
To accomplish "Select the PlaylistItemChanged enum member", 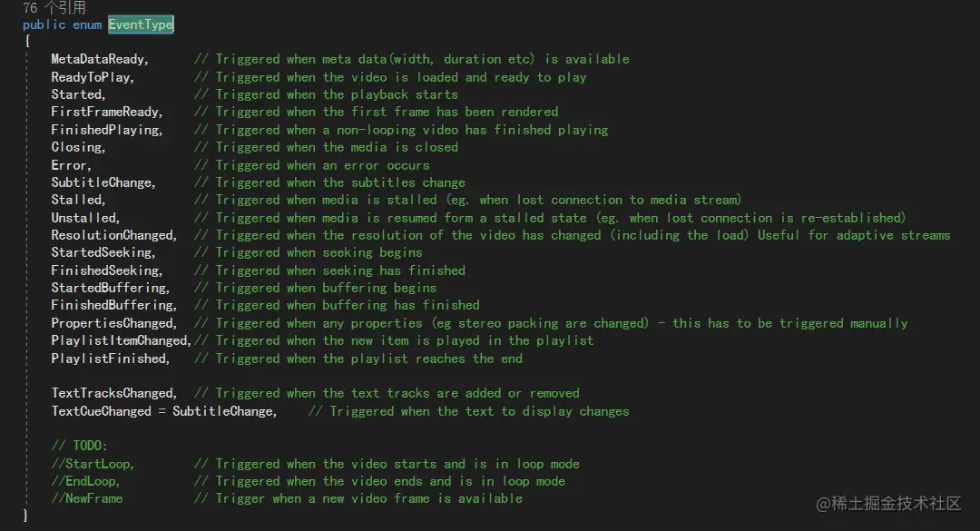I will (122, 341).
